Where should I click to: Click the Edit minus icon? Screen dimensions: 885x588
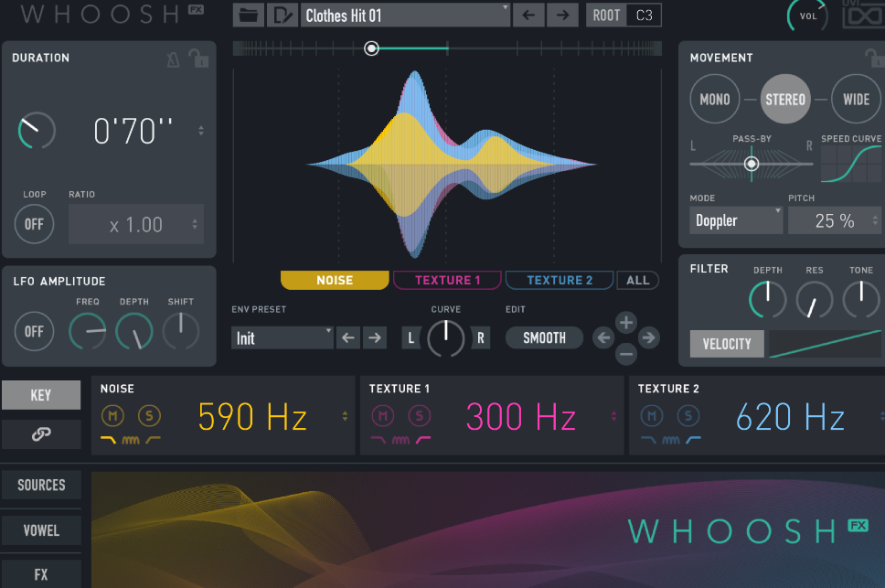[626, 354]
